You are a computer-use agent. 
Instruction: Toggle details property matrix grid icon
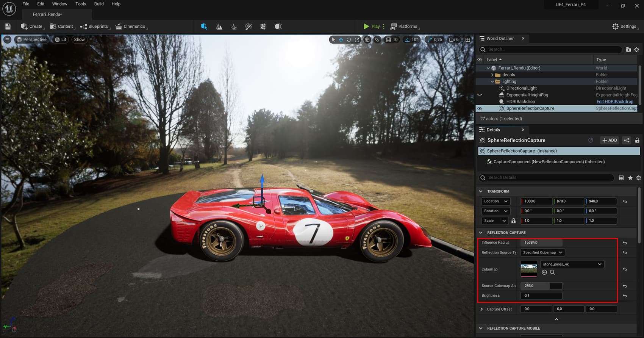[621, 178]
